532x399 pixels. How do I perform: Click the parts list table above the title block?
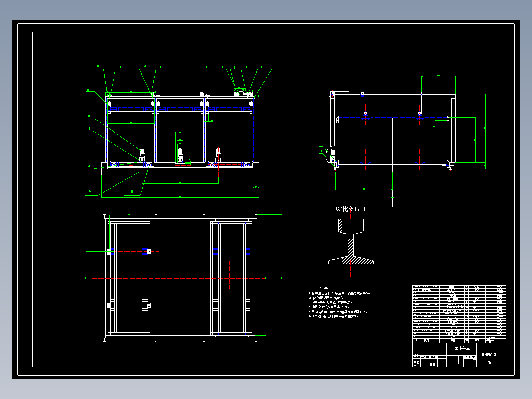(459, 314)
